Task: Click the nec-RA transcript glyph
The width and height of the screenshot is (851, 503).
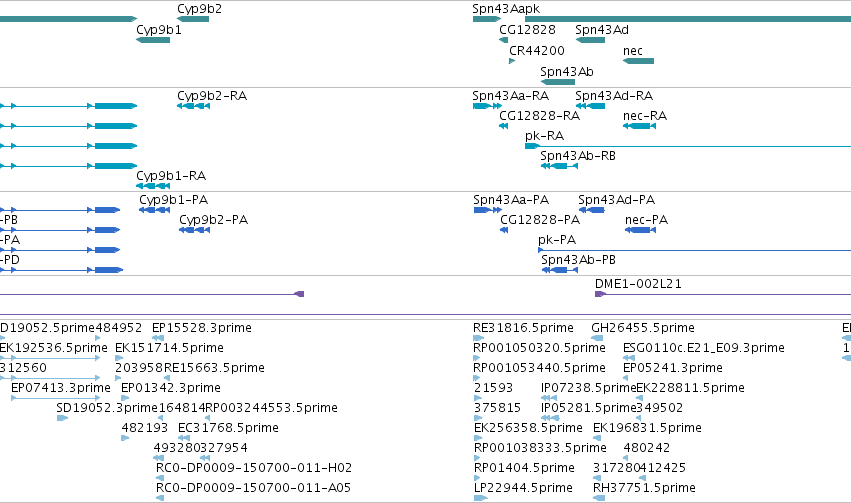Action: pos(639,126)
